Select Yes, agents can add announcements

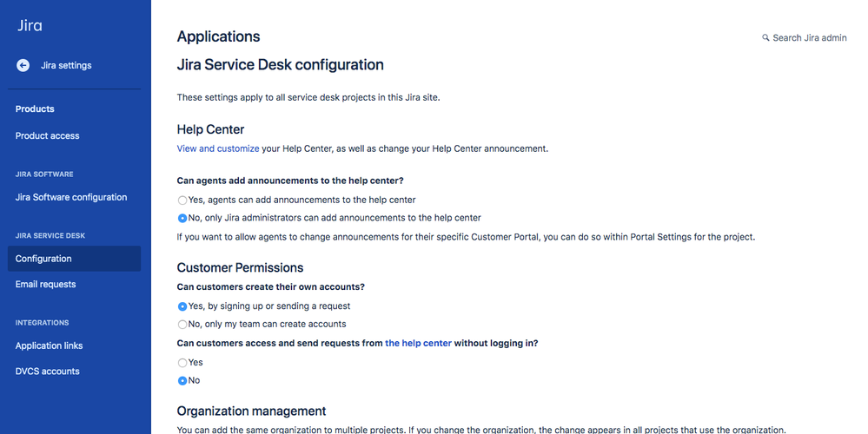[x=182, y=201]
